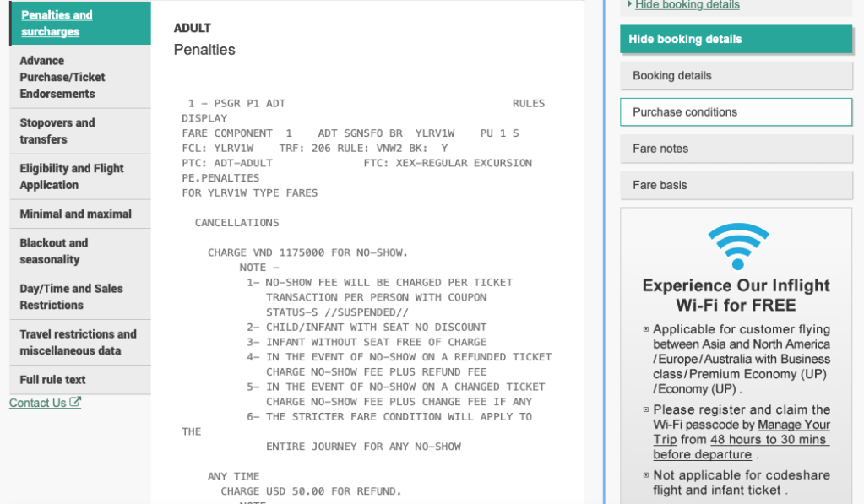Screen dimensions: 864x504
Task: Open the Penalties and surcharges tab
Action: [x=57, y=24]
